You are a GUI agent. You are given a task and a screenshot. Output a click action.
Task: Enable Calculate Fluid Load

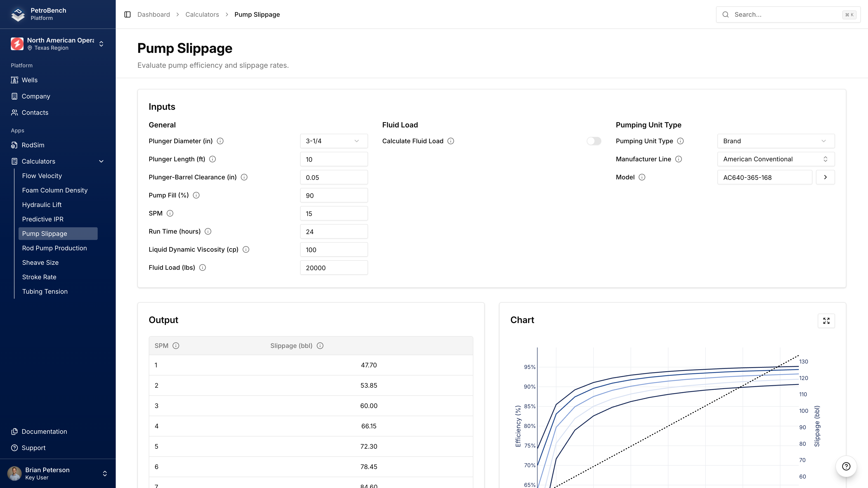[x=594, y=141]
